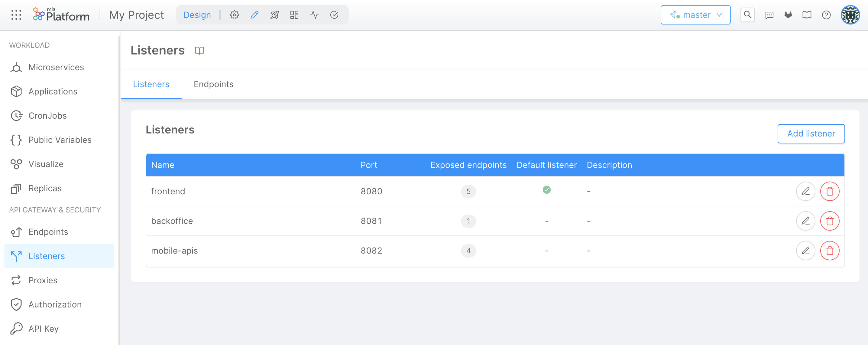The width and height of the screenshot is (868, 345).
Task: Open Microservices in the sidebar
Action: [56, 67]
